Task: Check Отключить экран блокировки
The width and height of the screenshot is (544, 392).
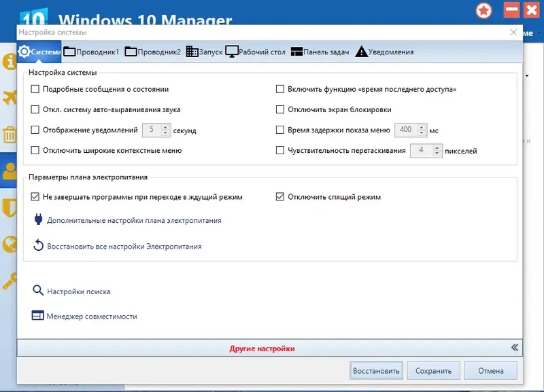Action: (x=280, y=109)
